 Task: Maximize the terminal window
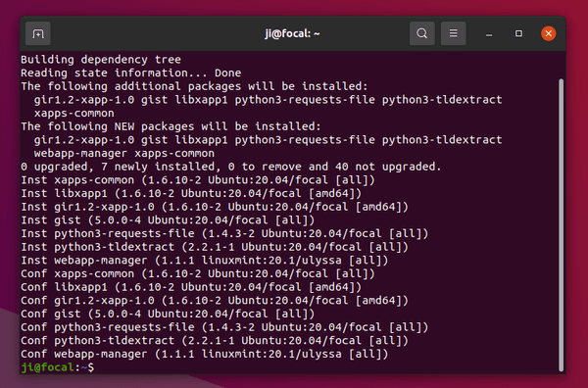point(518,33)
